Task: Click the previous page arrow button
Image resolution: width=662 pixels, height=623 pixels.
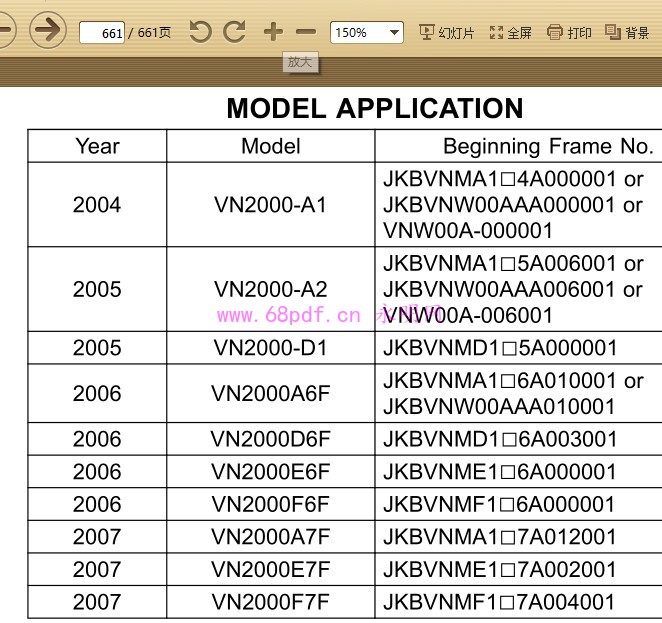Action: (x=4, y=30)
